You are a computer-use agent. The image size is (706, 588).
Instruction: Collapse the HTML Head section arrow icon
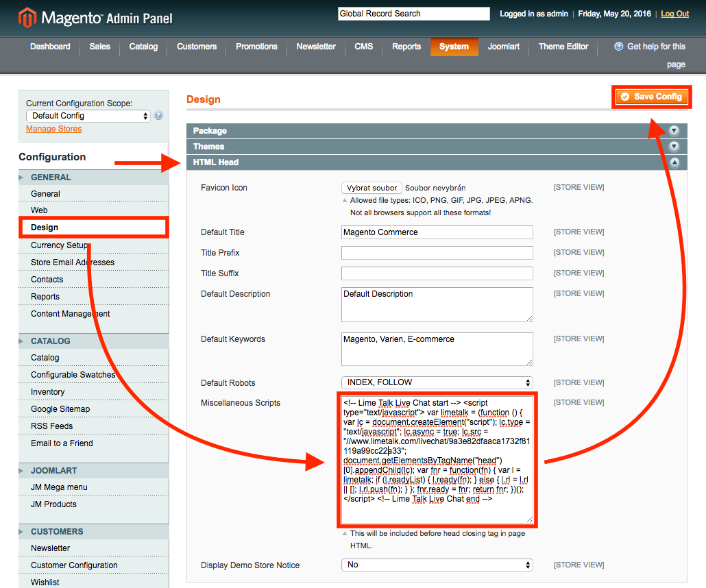674,162
